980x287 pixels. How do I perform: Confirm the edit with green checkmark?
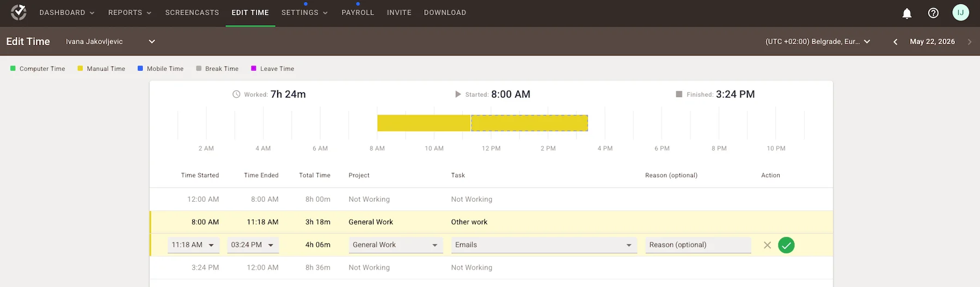[786, 245]
